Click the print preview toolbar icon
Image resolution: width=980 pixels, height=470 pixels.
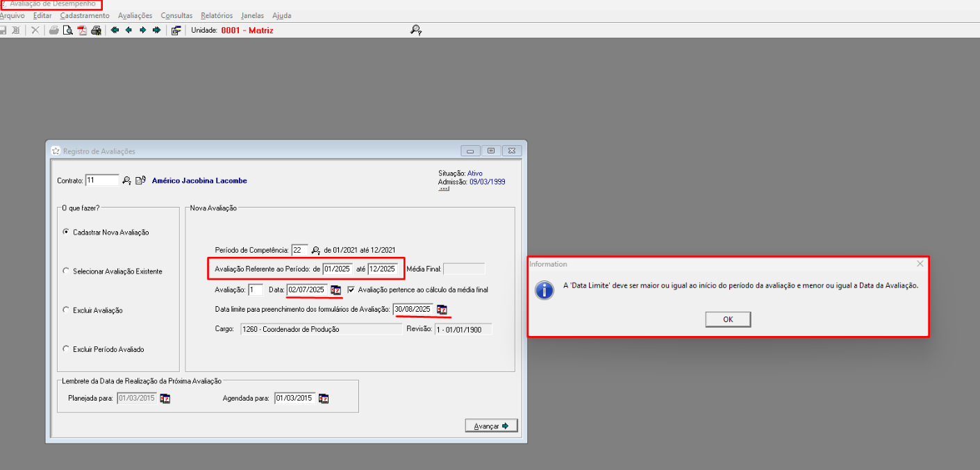coord(67,30)
